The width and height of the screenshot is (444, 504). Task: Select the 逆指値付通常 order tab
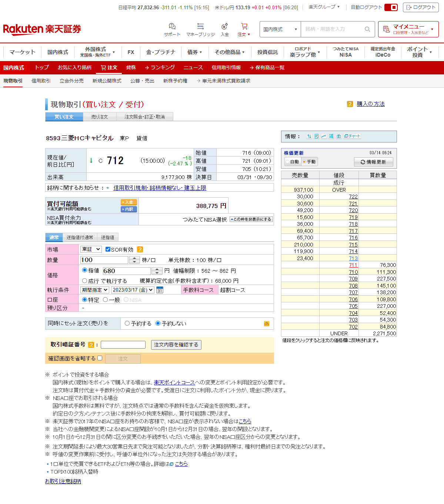[80, 238]
